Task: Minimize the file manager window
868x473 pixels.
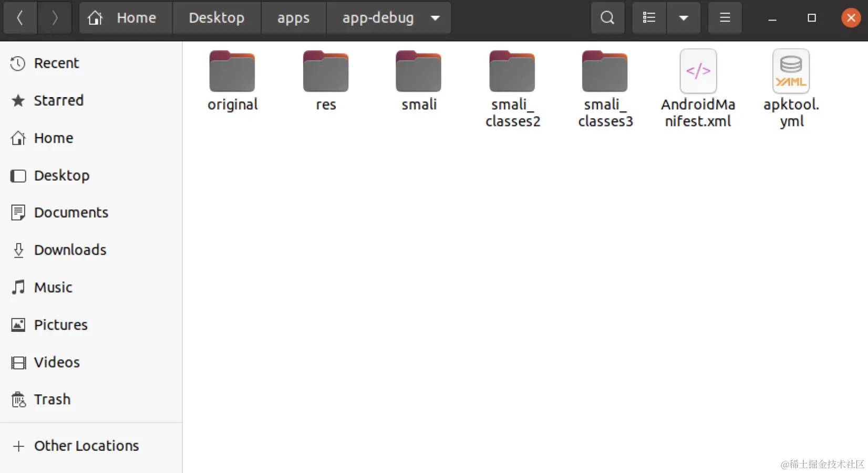Action: click(x=772, y=18)
